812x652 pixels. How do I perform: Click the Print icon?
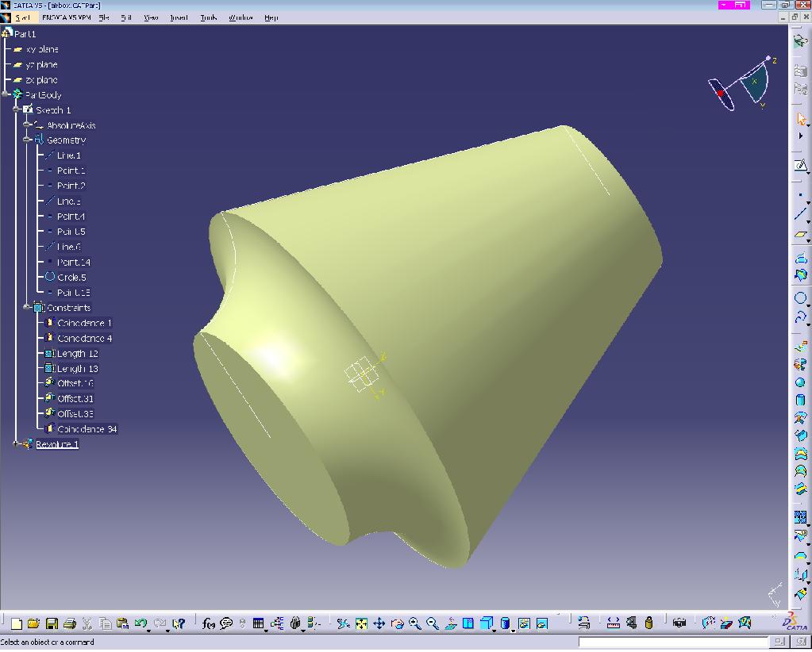[x=69, y=624]
